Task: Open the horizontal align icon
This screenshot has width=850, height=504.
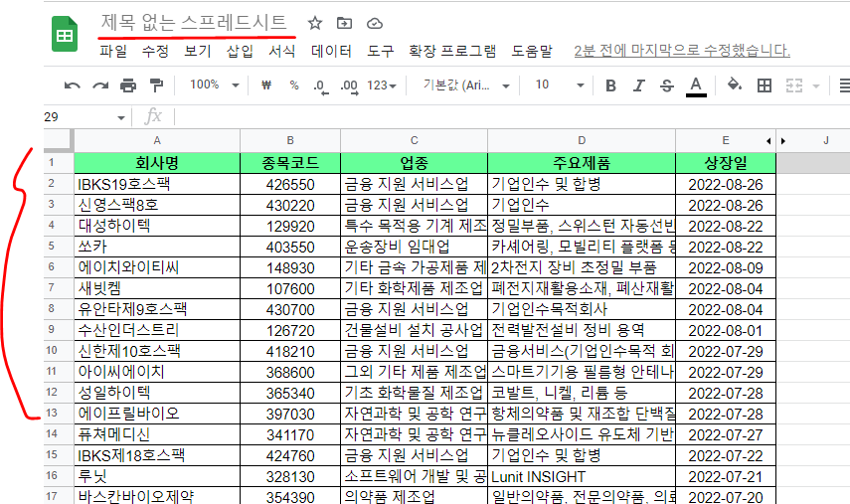Action: pyautogui.click(x=844, y=85)
